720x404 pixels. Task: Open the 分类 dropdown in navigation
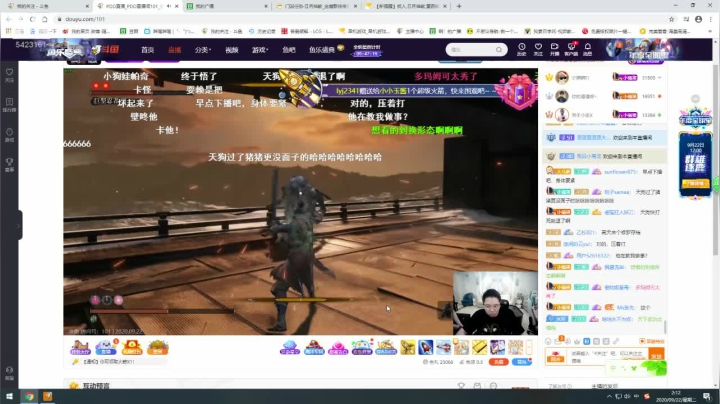point(202,50)
